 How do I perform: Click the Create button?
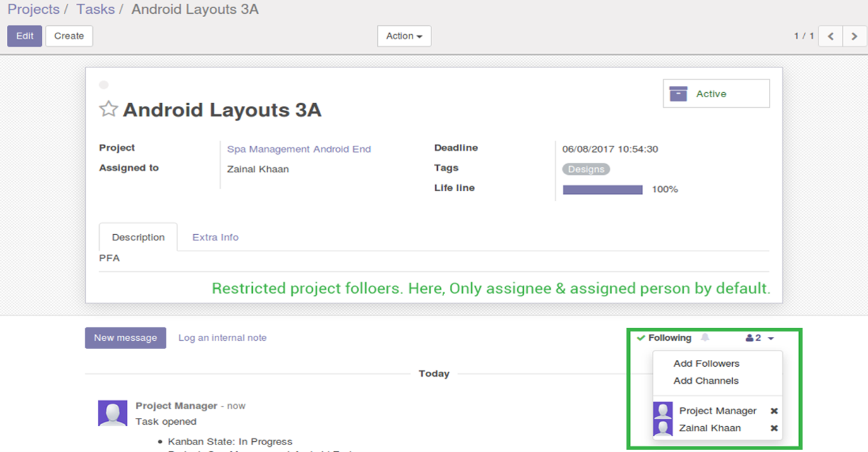(69, 36)
